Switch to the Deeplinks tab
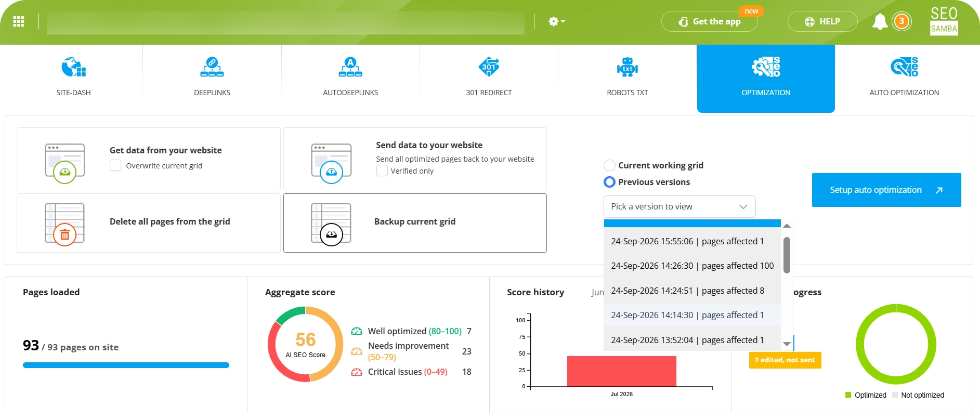Image resolution: width=980 pixels, height=420 pixels. coord(212,78)
